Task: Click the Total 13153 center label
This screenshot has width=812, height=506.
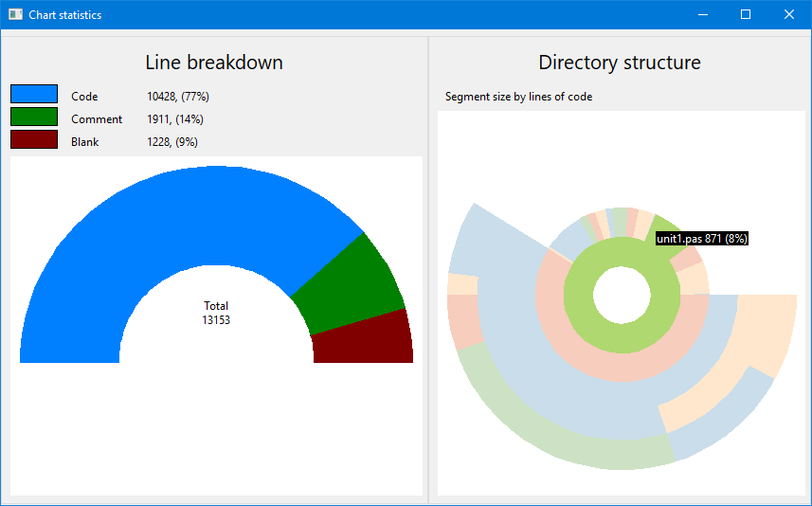Action: [x=216, y=313]
